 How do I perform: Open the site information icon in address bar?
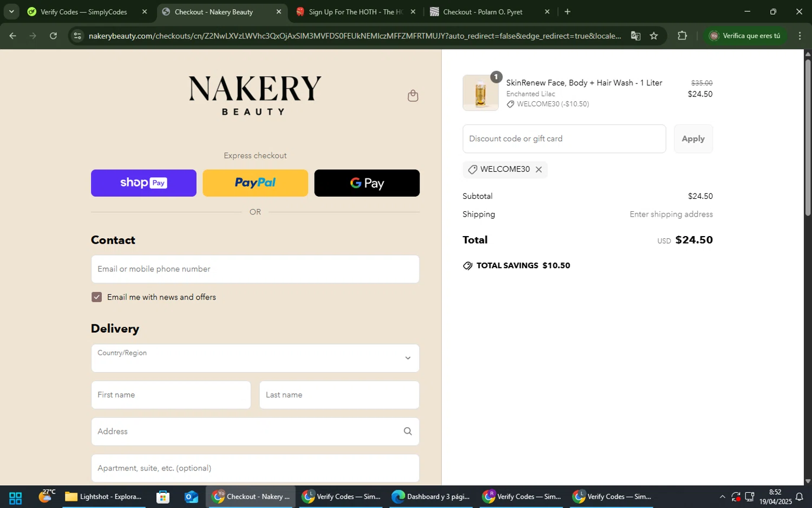pos(77,36)
